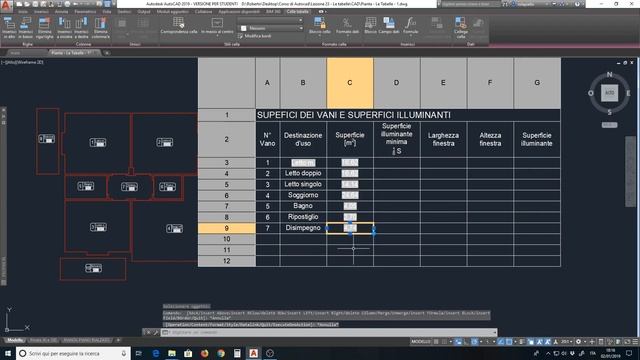Toggle object snap tracking in status bar
This screenshot has width=640, height=360.
pos(501,342)
